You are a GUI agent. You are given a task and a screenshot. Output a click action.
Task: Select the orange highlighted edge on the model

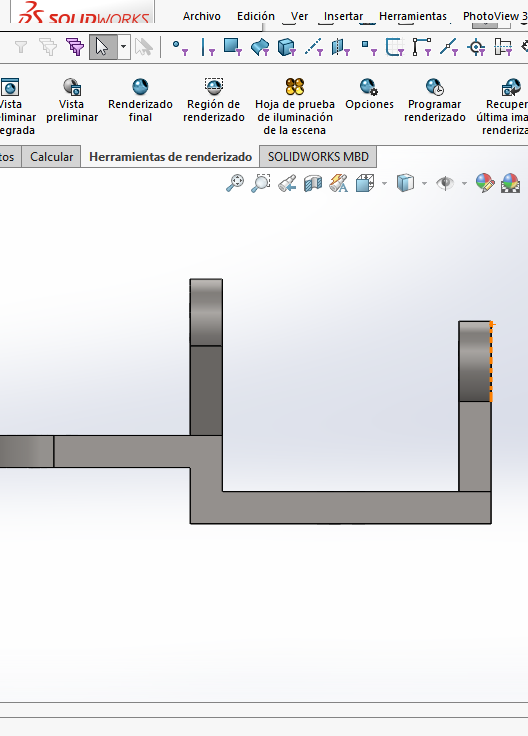click(491, 362)
